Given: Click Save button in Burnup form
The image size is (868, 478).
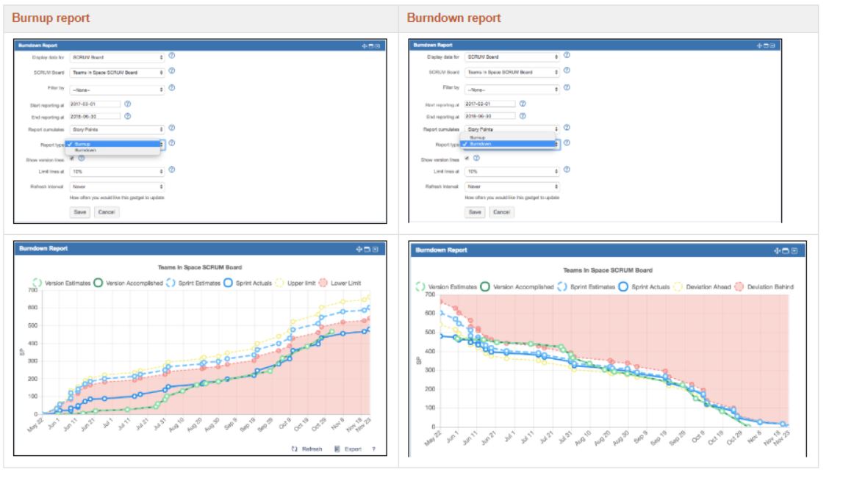Looking at the screenshot, I should tap(79, 212).
